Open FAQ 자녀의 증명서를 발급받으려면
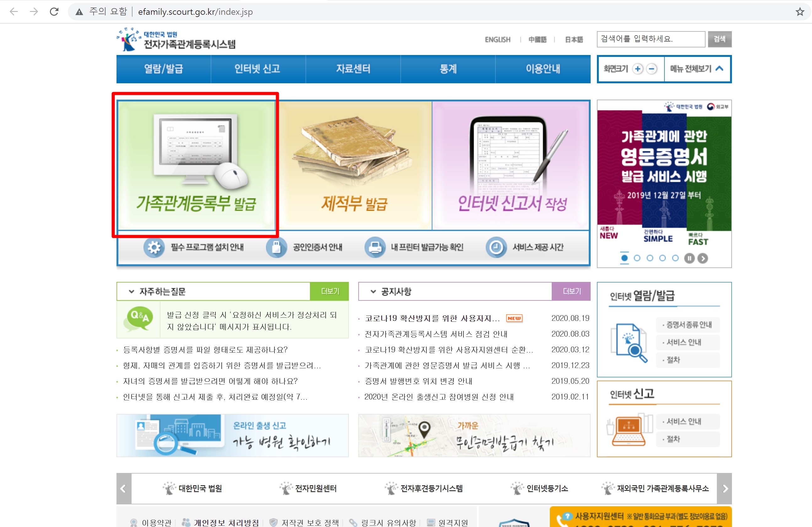Screen dimensions: 812x527 (x=210, y=381)
